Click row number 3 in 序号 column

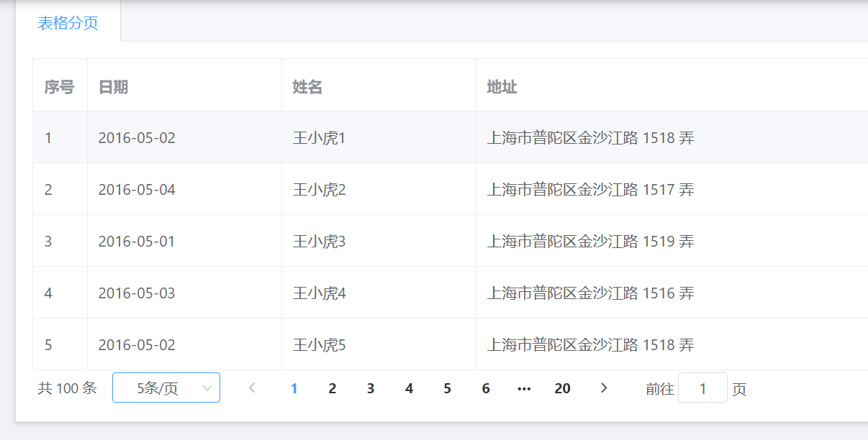[48, 241]
